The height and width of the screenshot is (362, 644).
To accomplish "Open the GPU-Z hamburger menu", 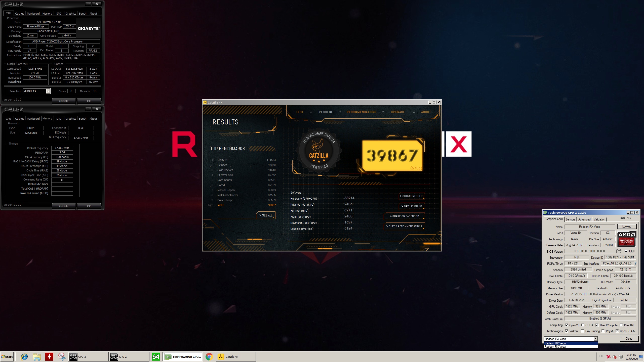I will coord(635,218).
